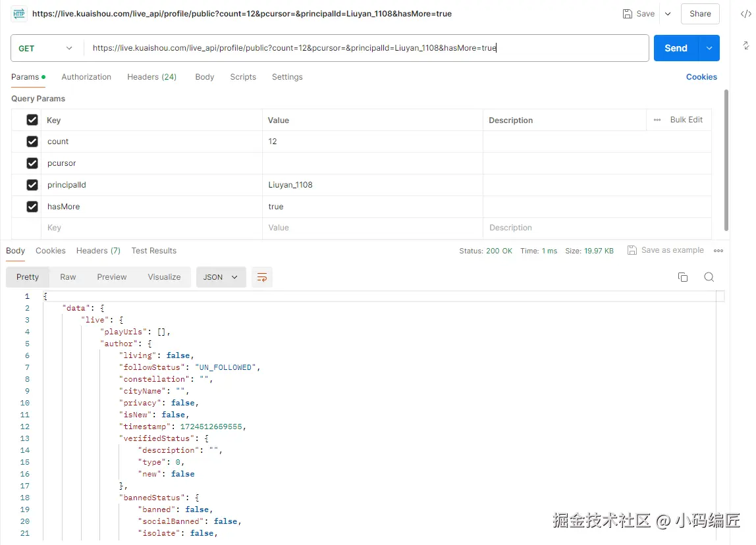Copy the response body with the copy icon
The width and height of the screenshot is (756, 545).
click(x=683, y=277)
